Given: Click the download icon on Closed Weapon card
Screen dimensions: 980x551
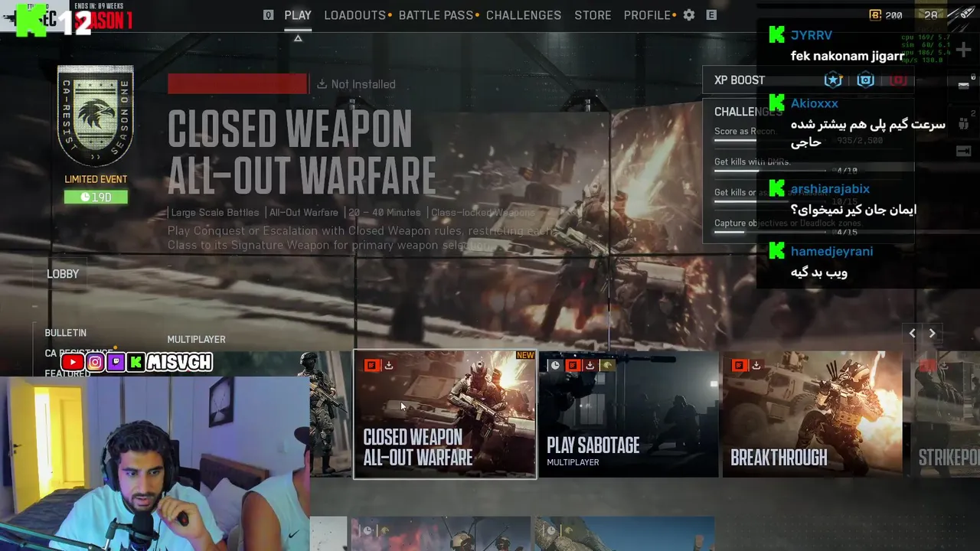Looking at the screenshot, I should (x=389, y=365).
